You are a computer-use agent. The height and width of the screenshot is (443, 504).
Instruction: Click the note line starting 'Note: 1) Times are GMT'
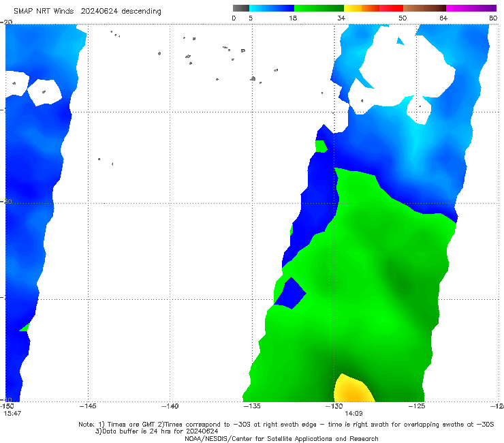pyautogui.click(x=286, y=425)
